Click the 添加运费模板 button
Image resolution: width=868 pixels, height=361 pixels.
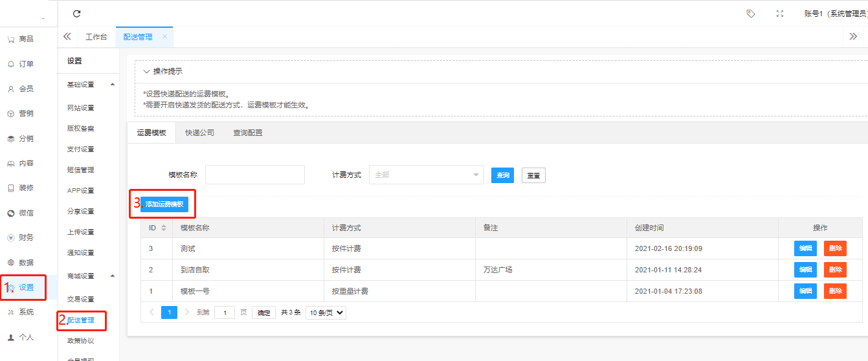point(164,204)
